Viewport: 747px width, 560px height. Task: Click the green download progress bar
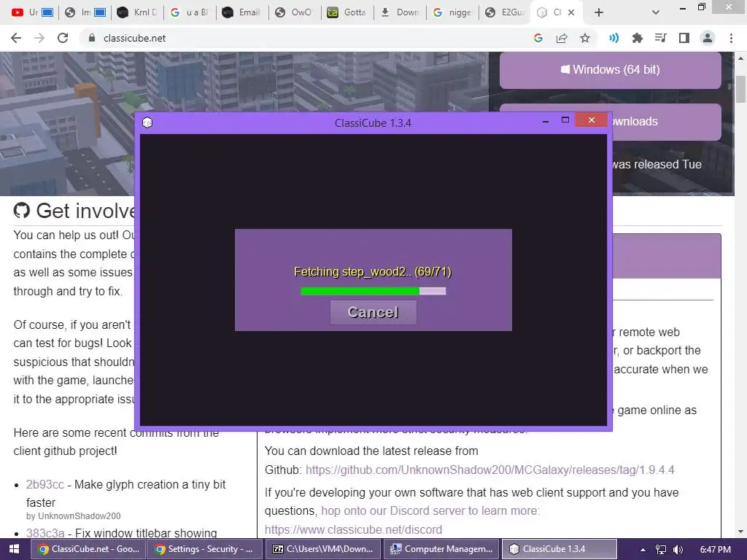pos(373,291)
